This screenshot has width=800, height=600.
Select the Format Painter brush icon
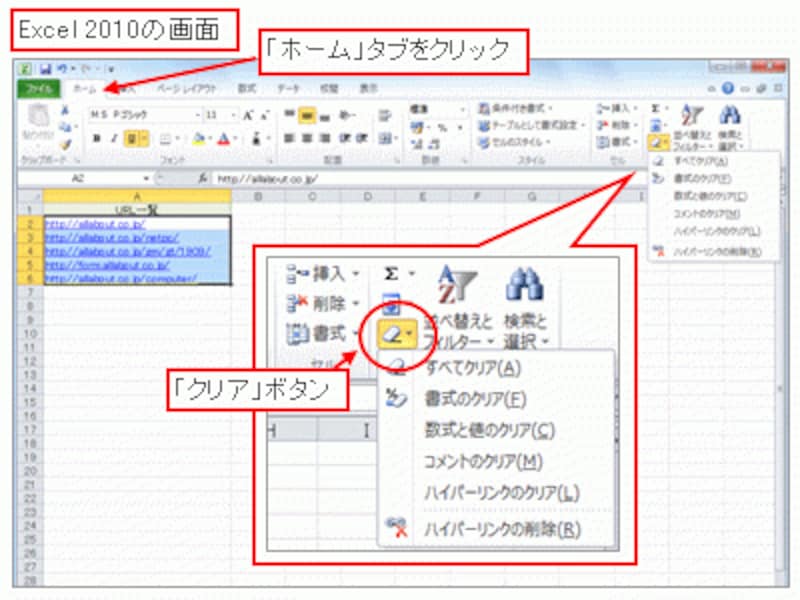pyautogui.click(x=65, y=145)
